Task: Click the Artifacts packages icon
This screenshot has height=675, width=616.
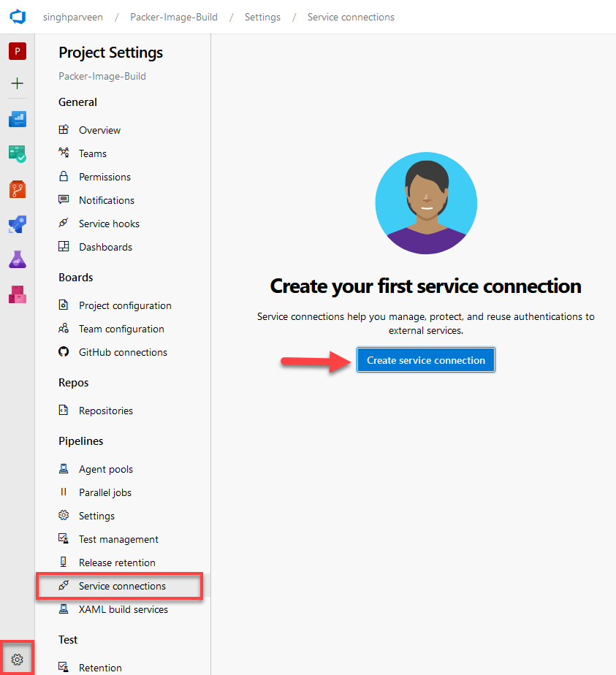Action: click(17, 294)
